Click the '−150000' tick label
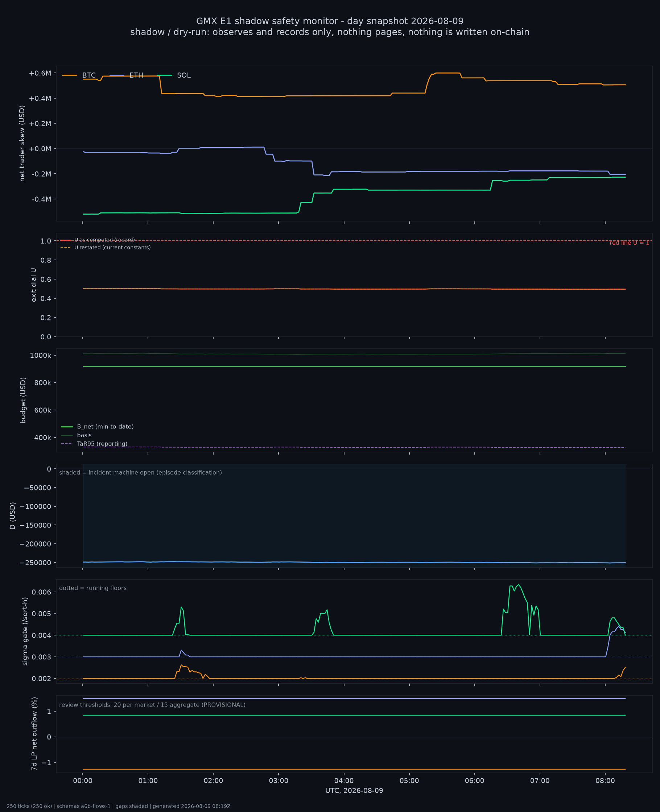 pyautogui.click(x=36, y=525)
